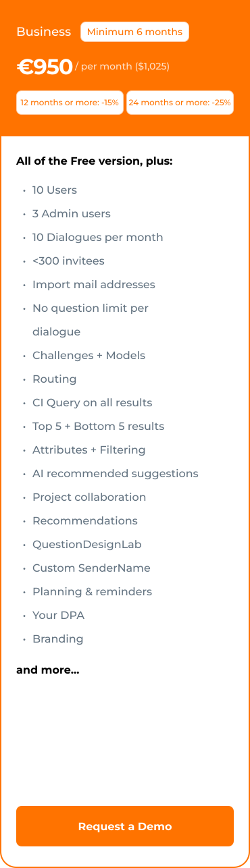Image resolution: width=250 pixels, height=868 pixels.
Task: Select the Minimum 6 months badge
Action: (134, 32)
